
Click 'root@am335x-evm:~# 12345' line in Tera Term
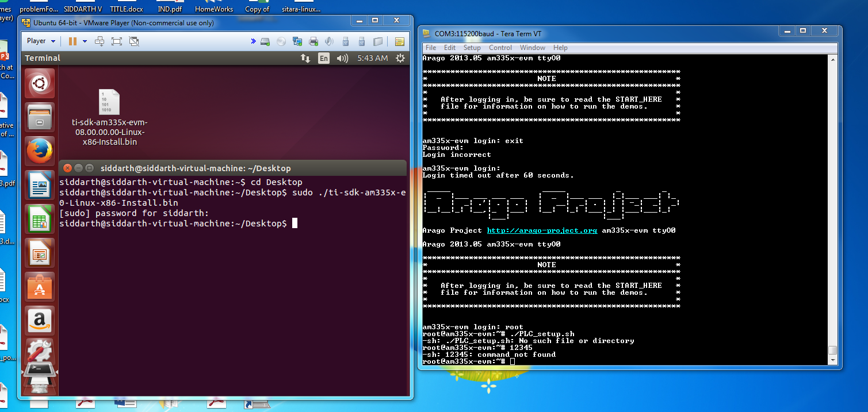click(x=477, y=348)
